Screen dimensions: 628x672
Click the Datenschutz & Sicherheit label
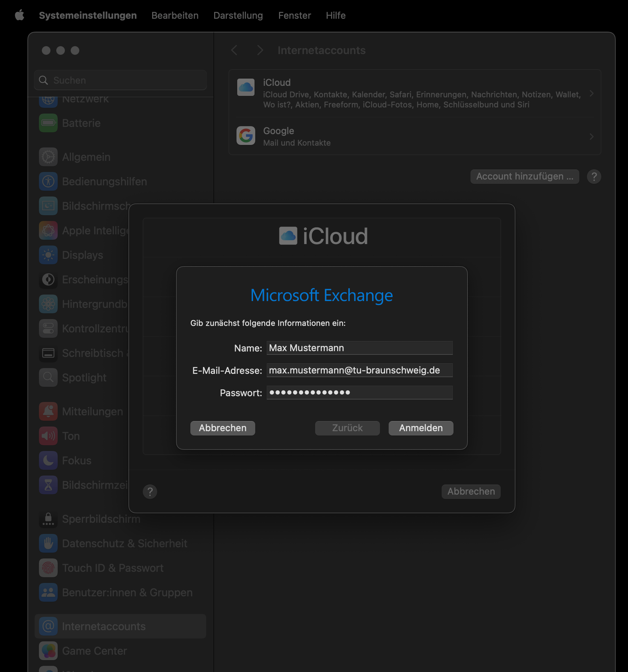(125, 543)
